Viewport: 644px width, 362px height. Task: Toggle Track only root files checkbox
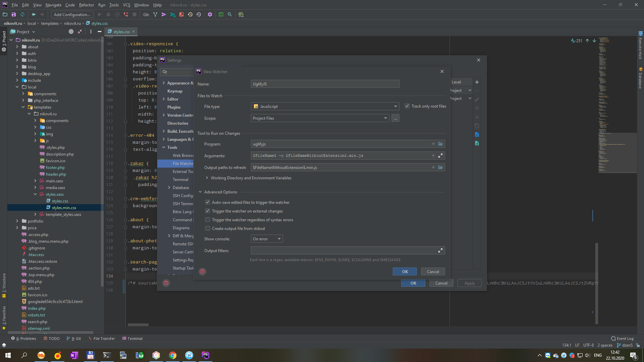point(407,106)
